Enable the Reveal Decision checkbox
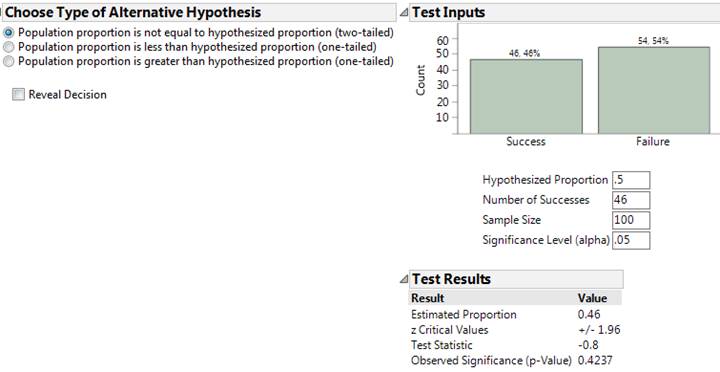 pyautogui.click(x=18, y=95)
